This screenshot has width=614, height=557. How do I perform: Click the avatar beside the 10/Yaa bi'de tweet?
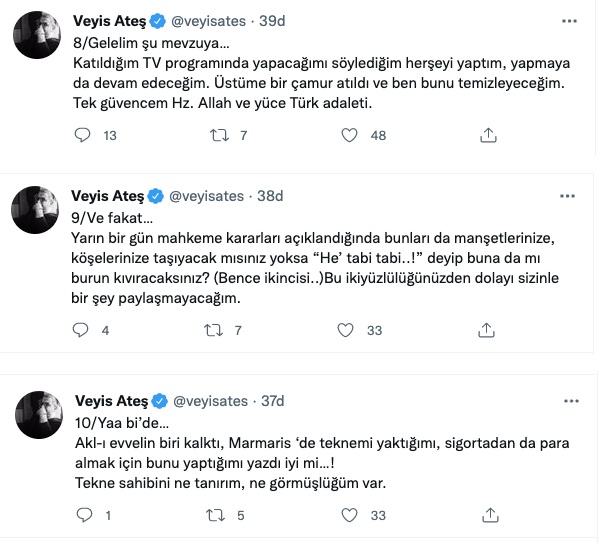(x=38, y=418)
